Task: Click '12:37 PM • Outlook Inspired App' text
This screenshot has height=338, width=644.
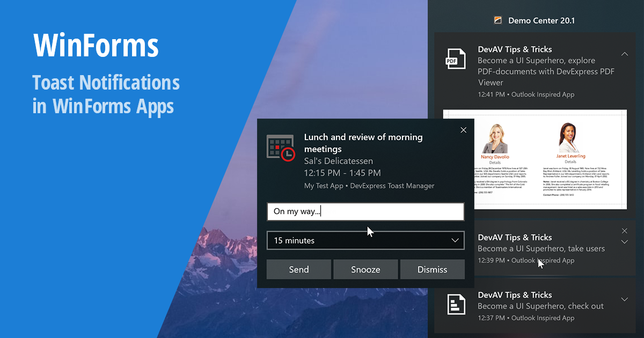Action: pos(526,318)
